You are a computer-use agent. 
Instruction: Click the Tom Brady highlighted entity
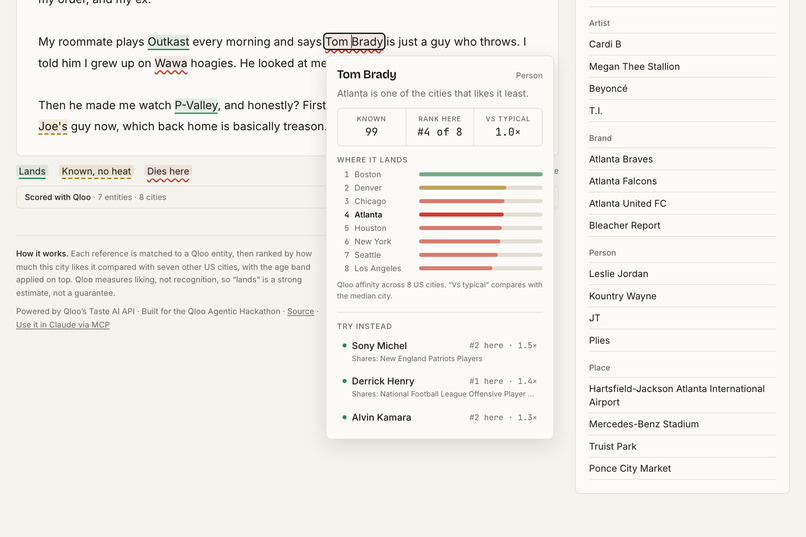point(354,42)
